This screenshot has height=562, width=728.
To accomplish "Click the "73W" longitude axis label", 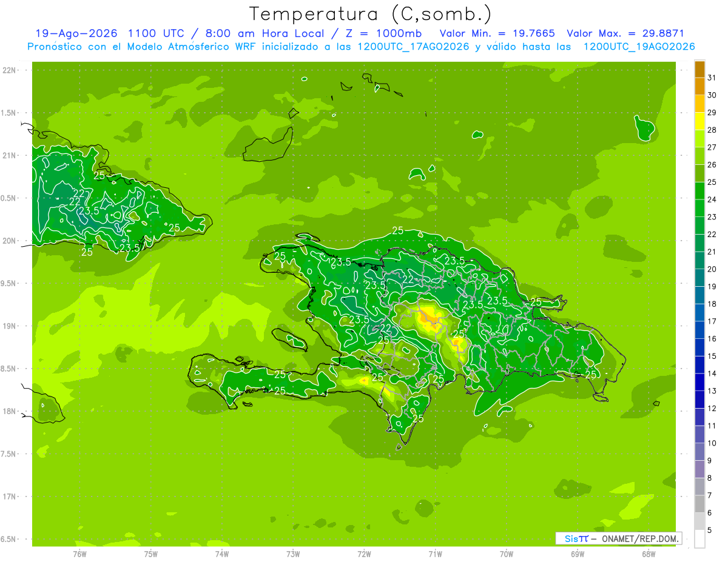I will click(x=293, y=554).
